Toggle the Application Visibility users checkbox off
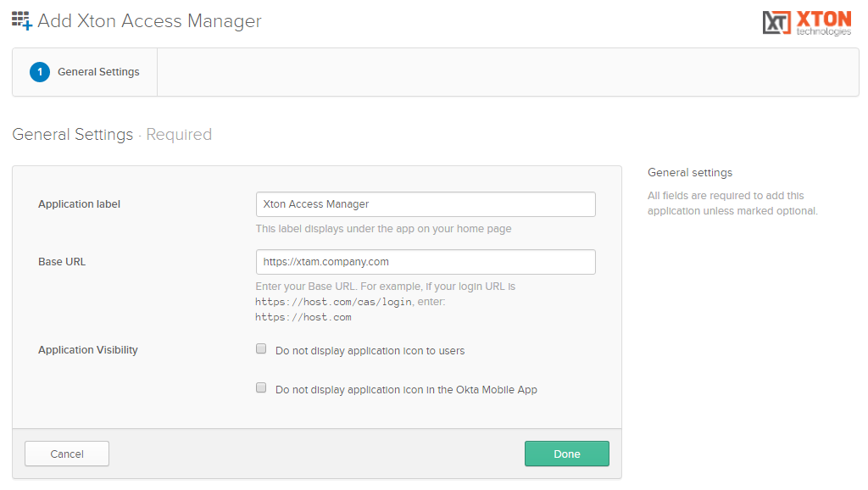Image resolution: width=868 pixels, height=490 pixels. (x=261, y=348)
